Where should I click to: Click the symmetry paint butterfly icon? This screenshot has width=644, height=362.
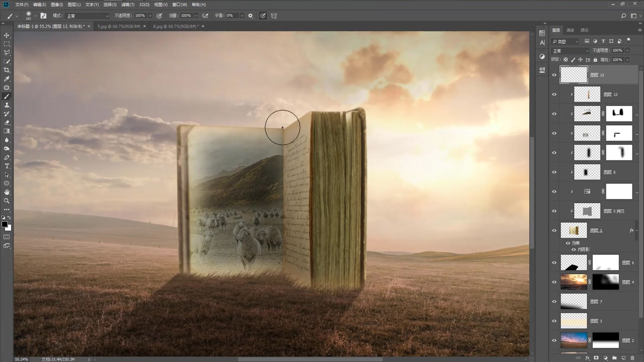(x=274, y=16)
